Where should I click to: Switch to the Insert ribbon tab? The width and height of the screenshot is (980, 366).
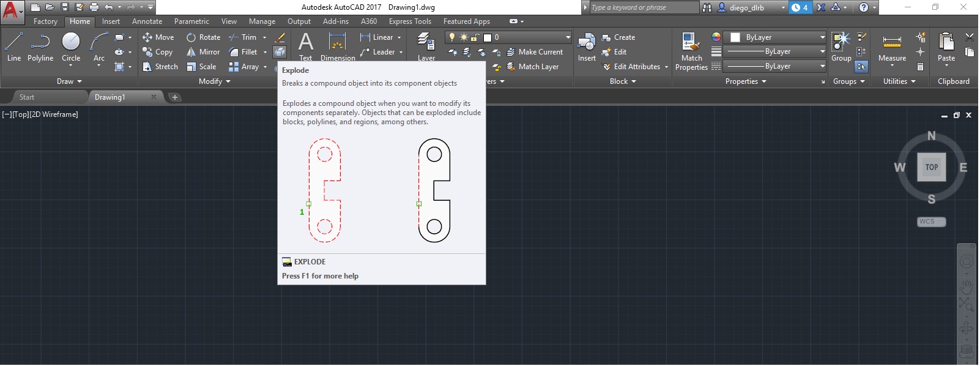click(111, 21)
